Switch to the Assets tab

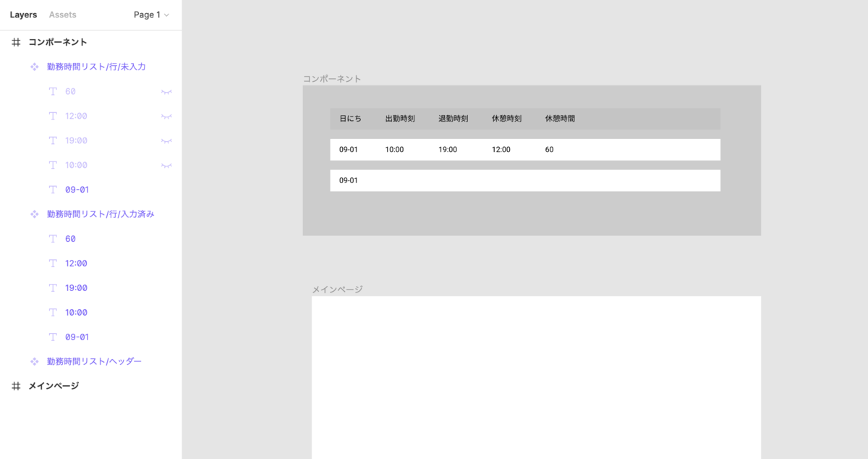tap(62, 14)
